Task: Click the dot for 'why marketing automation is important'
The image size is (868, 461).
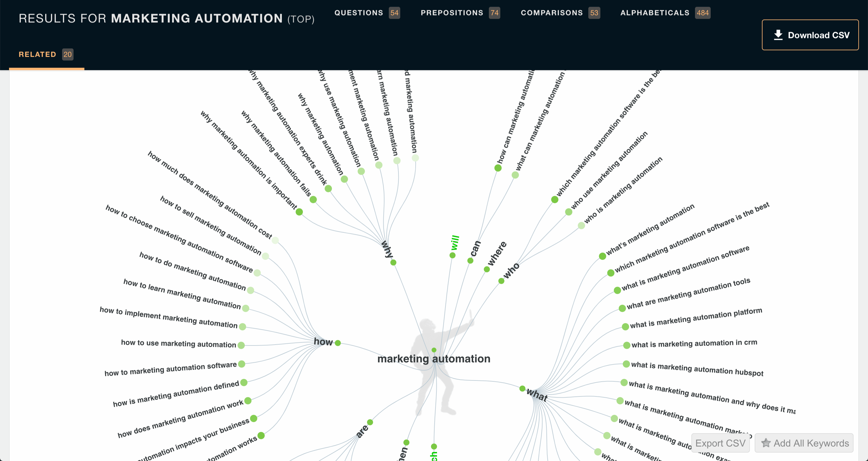Action: [299, 212]
